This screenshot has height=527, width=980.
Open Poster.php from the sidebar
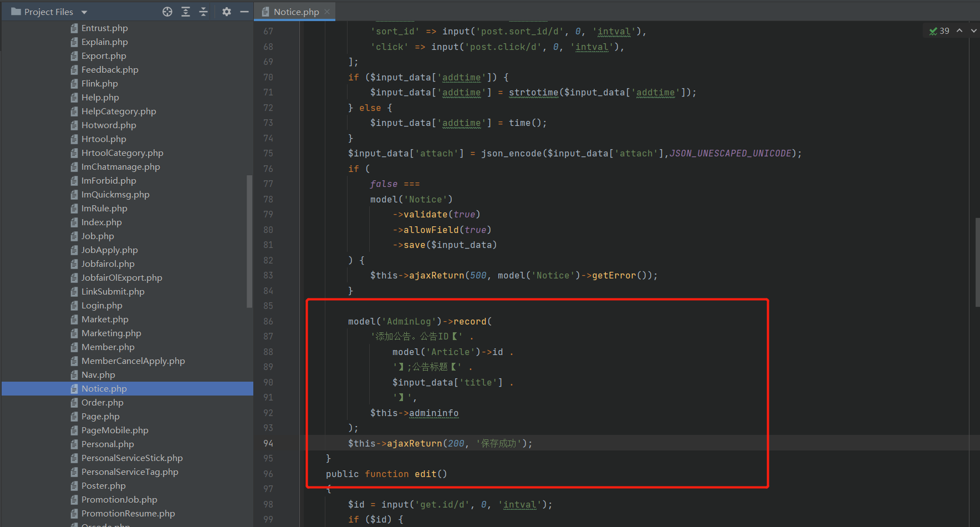[x=104, y=485]
